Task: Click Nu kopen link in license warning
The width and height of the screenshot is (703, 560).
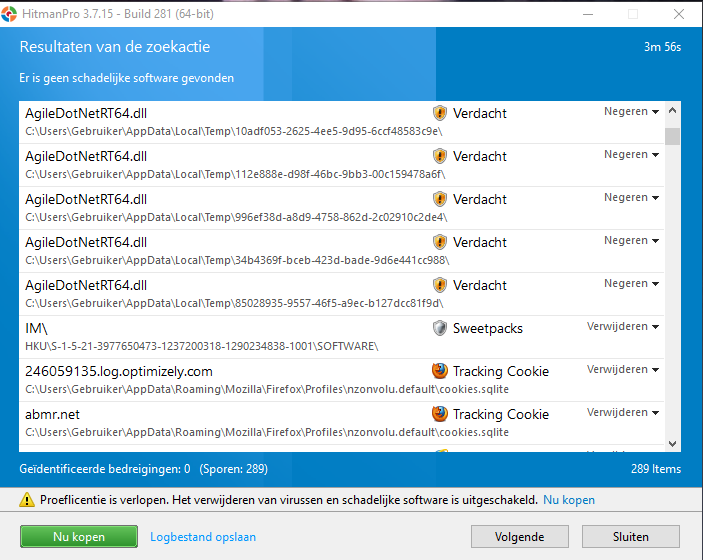Action: pos(569,499)
